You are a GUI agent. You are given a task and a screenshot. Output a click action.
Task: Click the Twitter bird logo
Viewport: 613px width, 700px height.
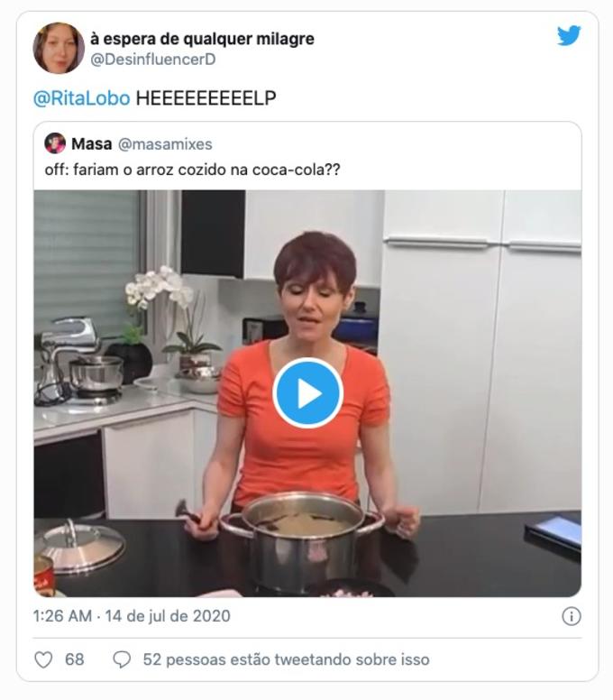click(x=569, y=36)
